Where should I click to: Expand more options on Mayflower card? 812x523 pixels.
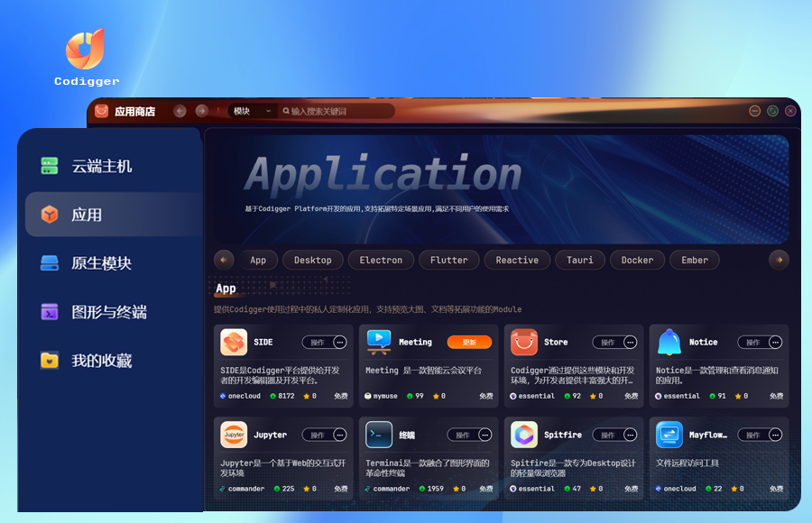(775, 435)
